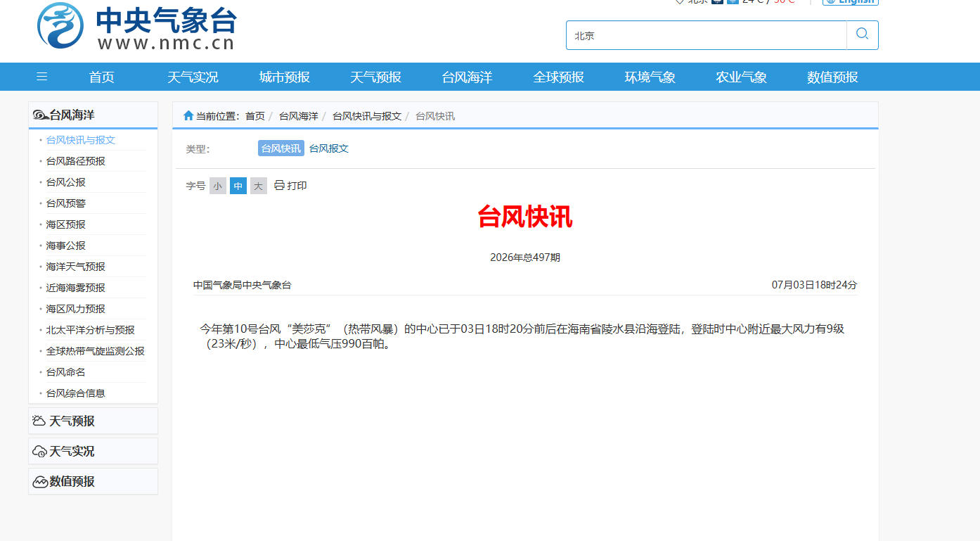Open 海区预报 in the sidebar
Image resolution: width=980 pixels, height=541 pixels.
[66, 224]
